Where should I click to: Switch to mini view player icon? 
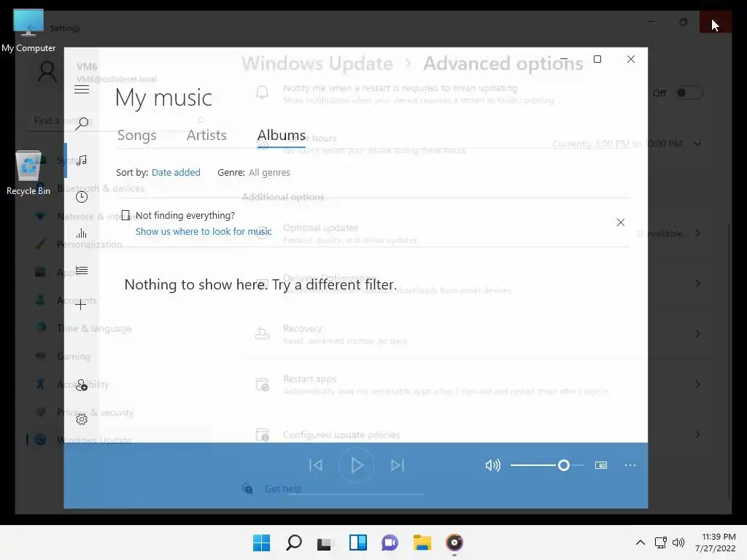[601, 465]
